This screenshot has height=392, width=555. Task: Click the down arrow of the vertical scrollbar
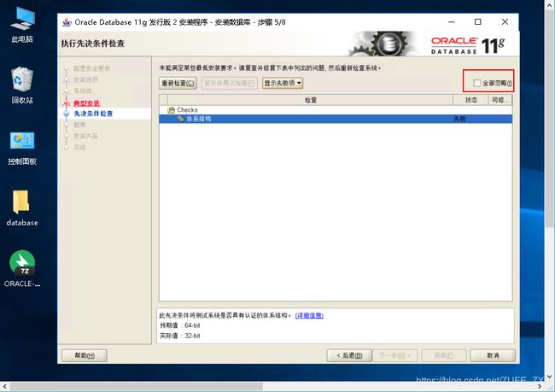549,377
